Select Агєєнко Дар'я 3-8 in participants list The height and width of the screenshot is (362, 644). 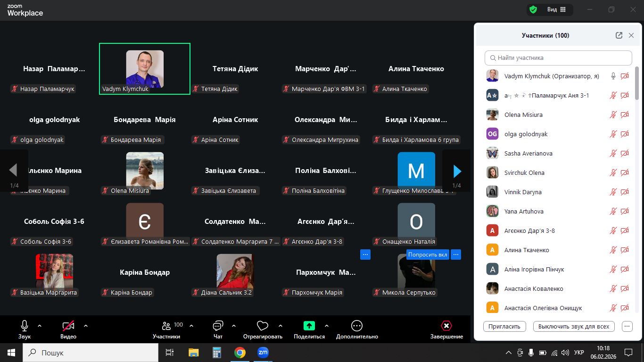[x=558, y=230]
